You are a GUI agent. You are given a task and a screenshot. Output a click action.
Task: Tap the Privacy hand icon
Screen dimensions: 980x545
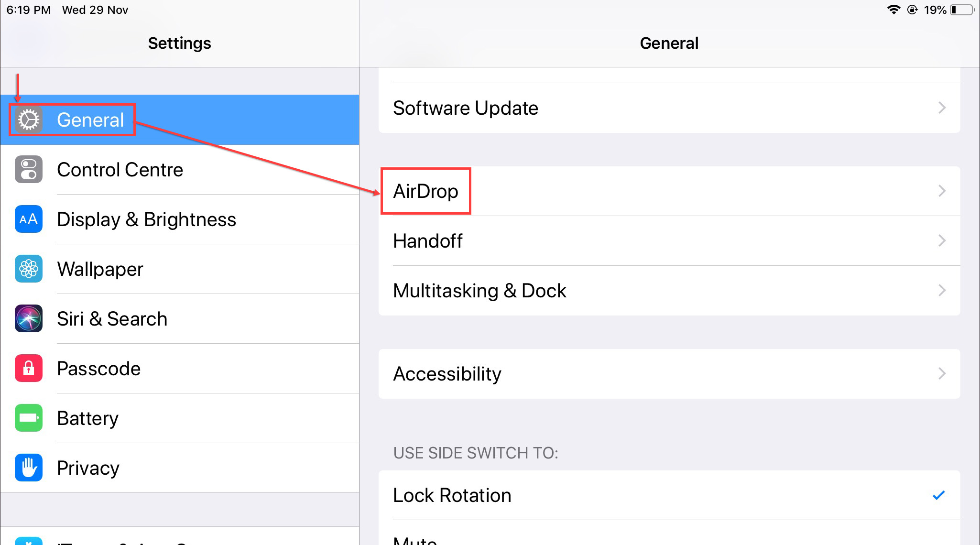29,468
